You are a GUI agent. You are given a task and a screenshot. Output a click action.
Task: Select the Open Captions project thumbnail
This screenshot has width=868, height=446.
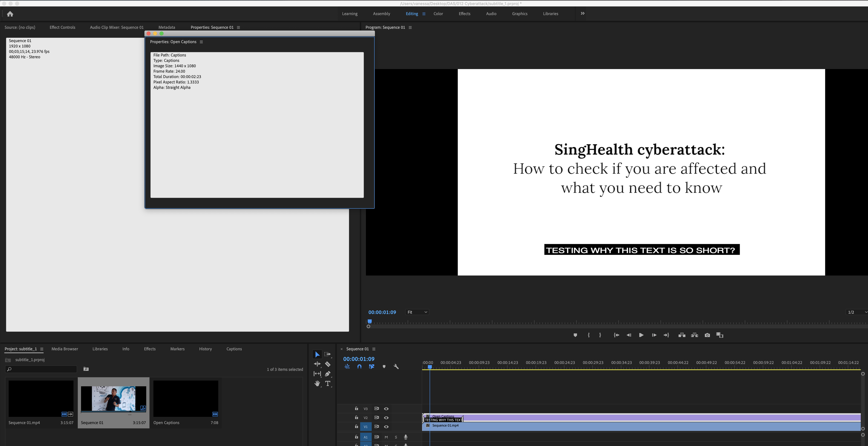click(186, 399)
